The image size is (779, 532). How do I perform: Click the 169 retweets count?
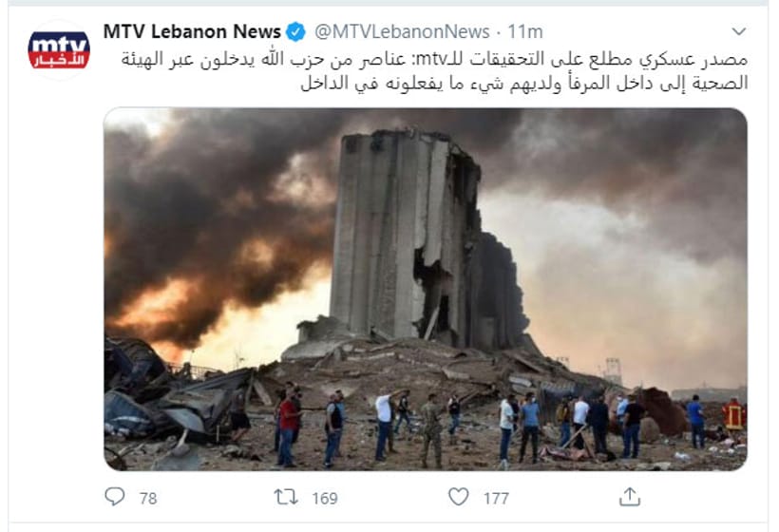(x=325, y=498)
